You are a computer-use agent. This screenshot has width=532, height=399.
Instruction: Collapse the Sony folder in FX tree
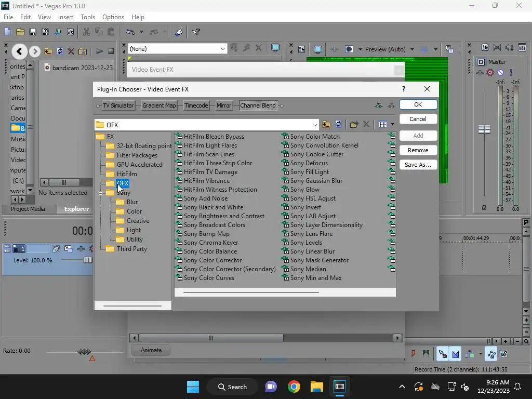100,193
